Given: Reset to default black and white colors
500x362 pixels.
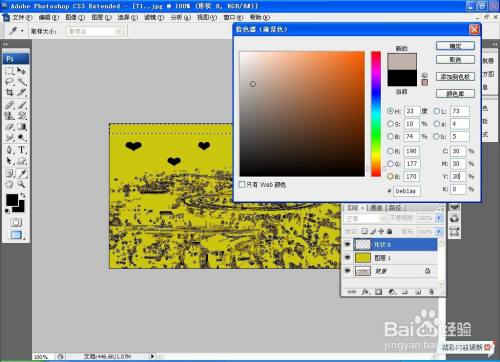Looking at the screenshot, I should [7, 211].
